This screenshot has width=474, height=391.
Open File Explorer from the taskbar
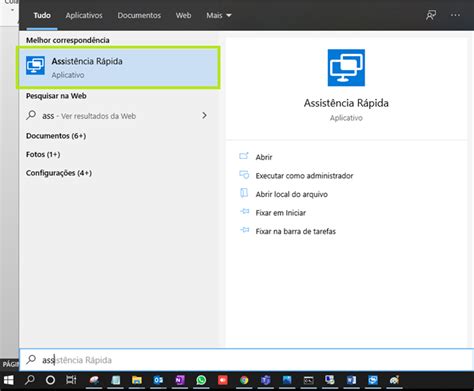(x=137, y=380)
